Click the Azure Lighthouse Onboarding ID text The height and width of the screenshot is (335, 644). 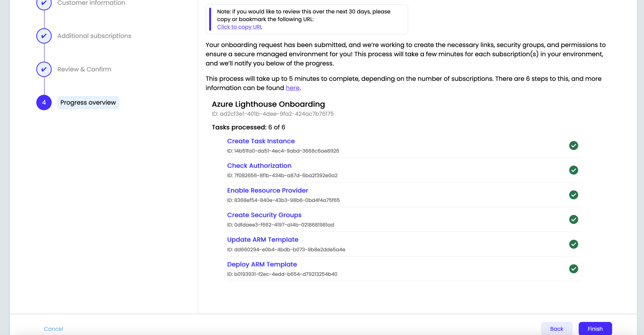pos(273,114)
